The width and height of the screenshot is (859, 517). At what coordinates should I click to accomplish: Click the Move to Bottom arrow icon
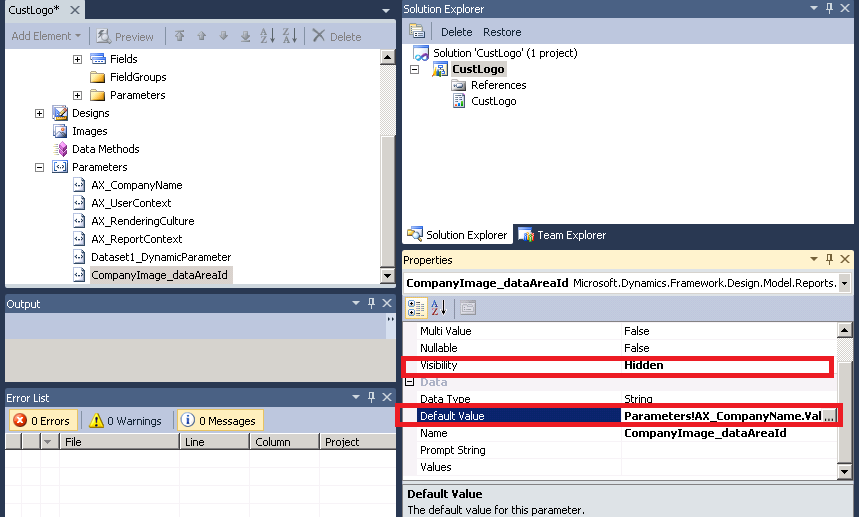pos(245,36)
